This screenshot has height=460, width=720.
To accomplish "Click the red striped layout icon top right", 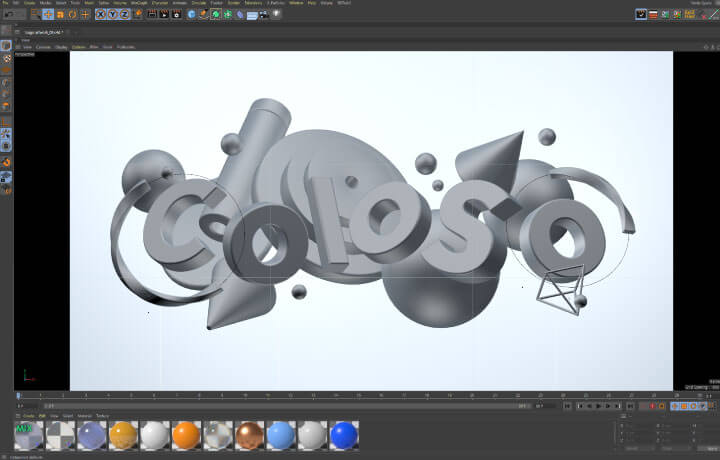I will click(653, 15).
